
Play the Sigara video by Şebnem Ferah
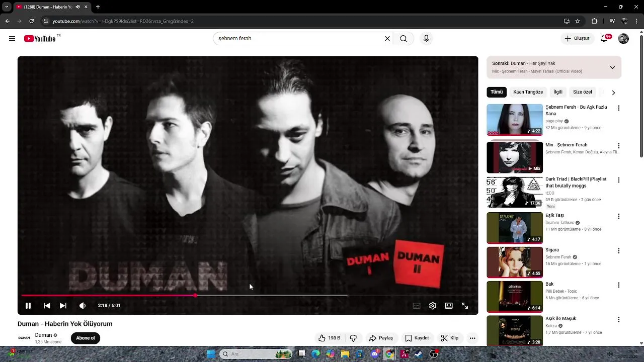(x=515, y=262)
